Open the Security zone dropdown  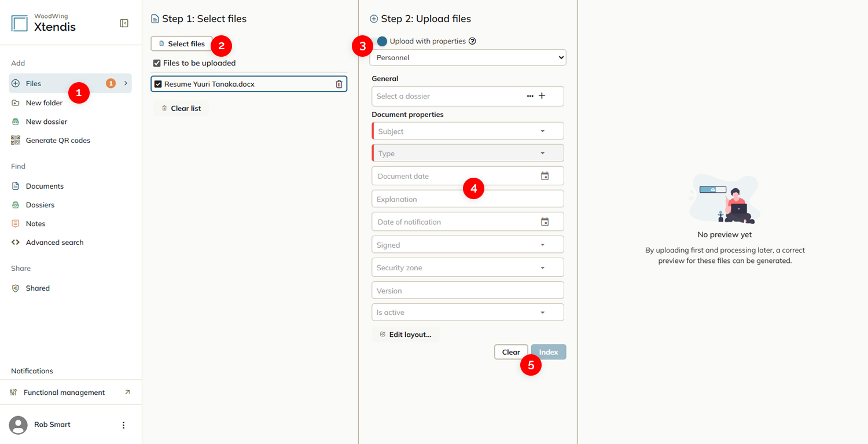(x=468, y=267)
